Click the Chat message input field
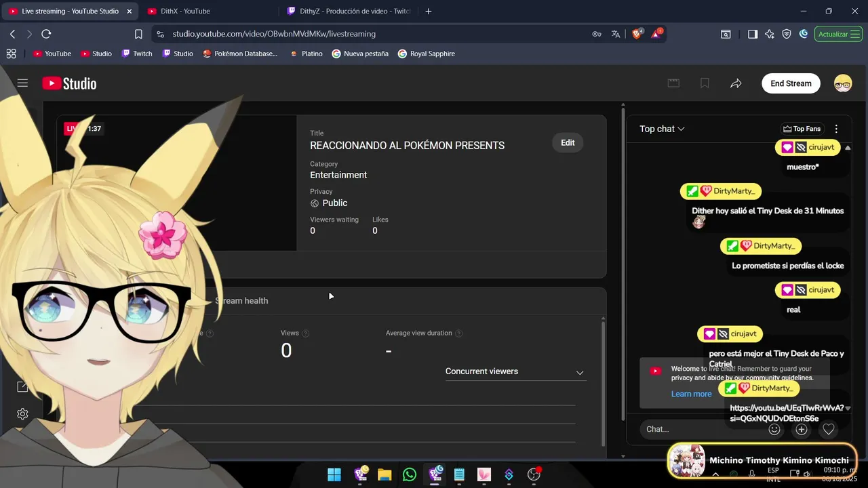Image resolution: width=868 pixels, height=488 pixels. [x=702, y=429]
